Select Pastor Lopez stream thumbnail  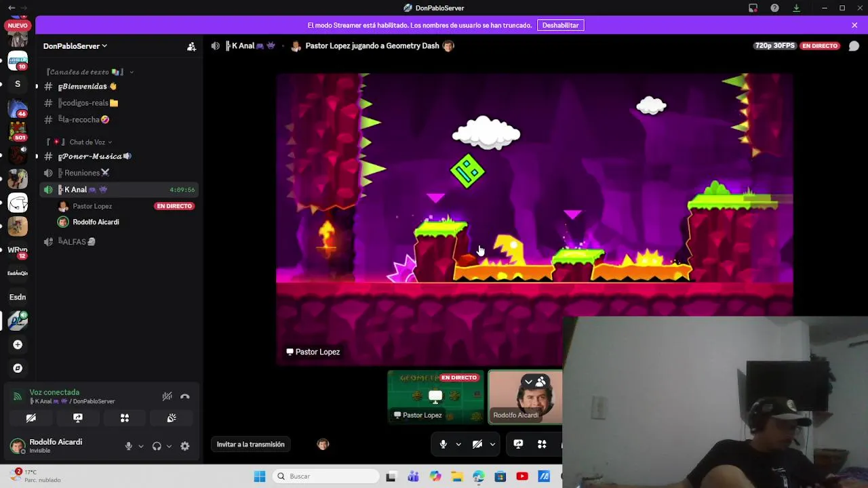(436, 397)
